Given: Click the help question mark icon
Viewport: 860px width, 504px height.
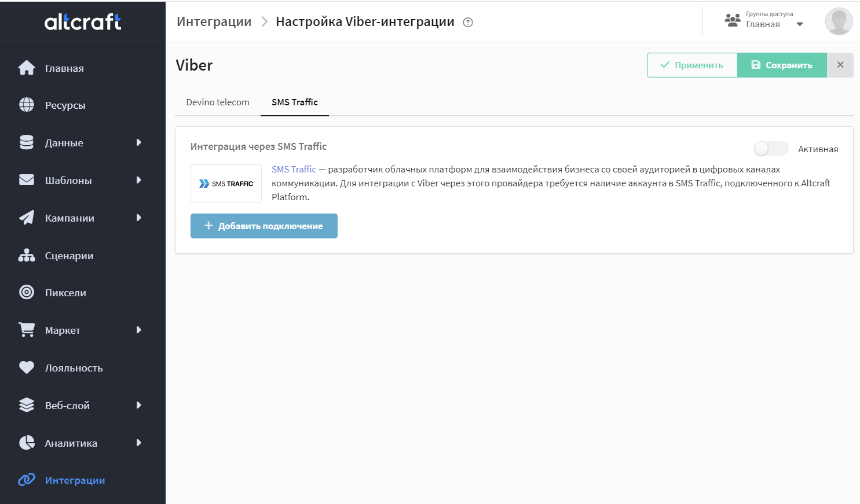Looking at the screenshot, I should [x=468, y=23].
